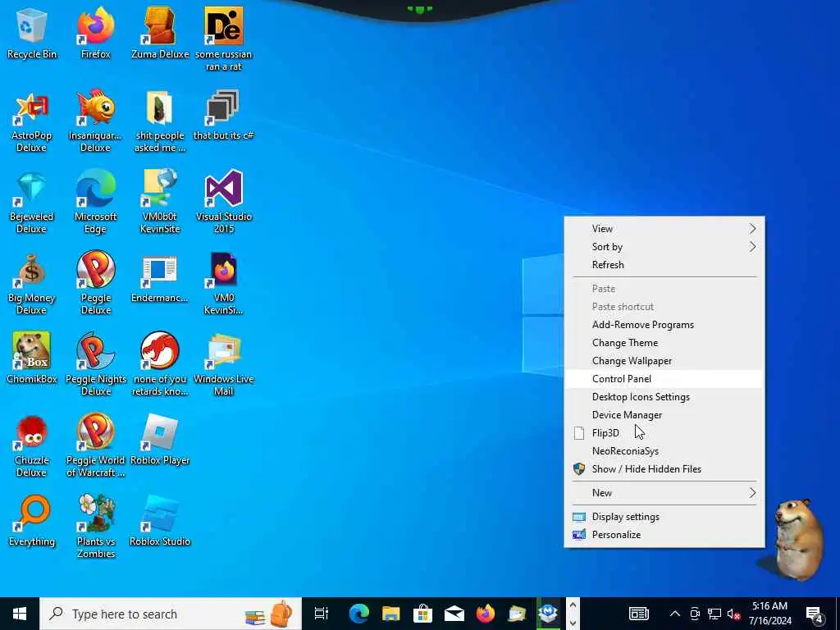Image resolution: width=840 pixels, height=630 pixels.
Task: Select the Everything search shortcut
Action: (x=32, y=521)
